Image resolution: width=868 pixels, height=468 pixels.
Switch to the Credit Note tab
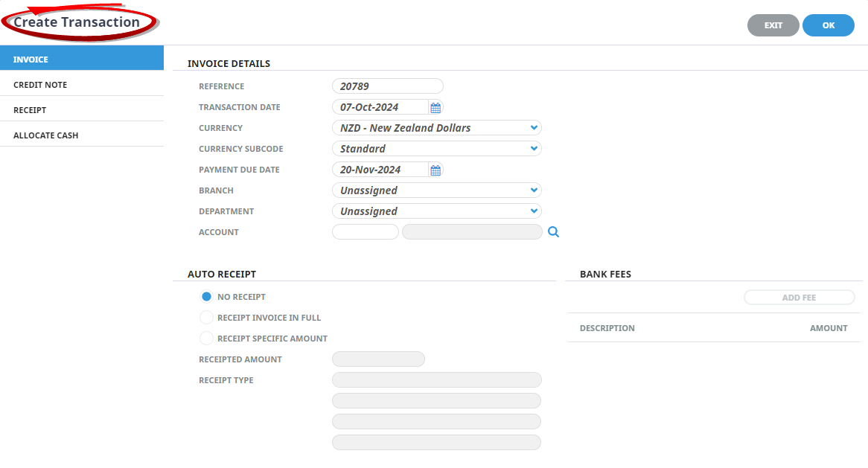point(82,85)
